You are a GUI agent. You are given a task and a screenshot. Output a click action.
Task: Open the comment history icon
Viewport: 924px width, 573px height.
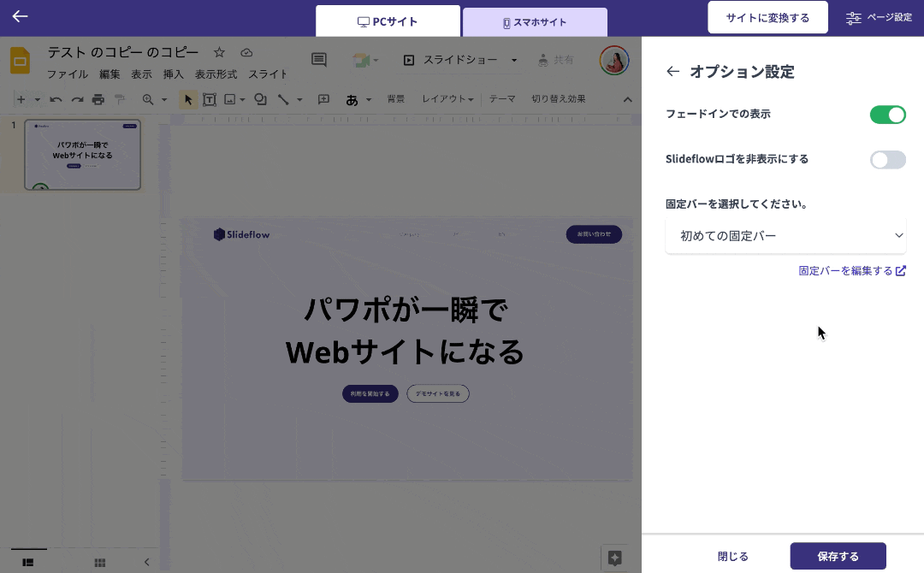[319, 60]
